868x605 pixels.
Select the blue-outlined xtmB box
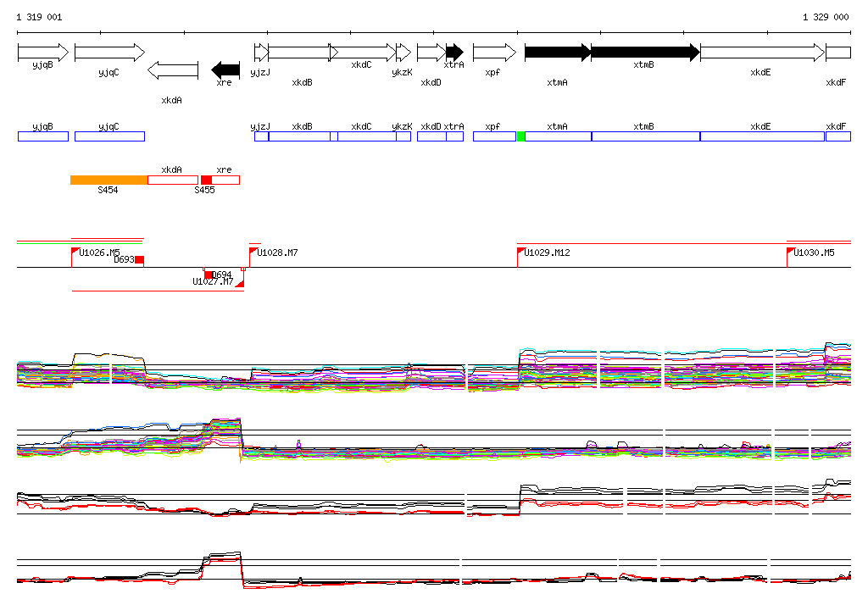coord(645,136)
